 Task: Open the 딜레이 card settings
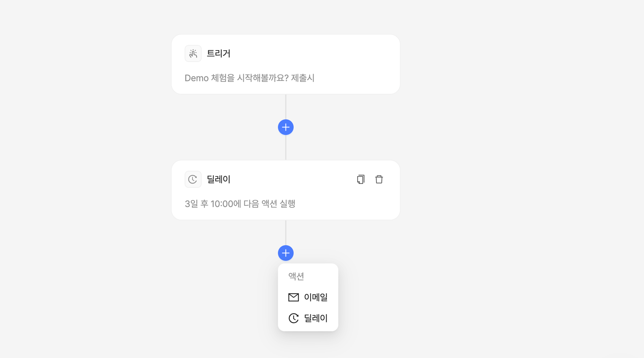[x=286, y=190]
